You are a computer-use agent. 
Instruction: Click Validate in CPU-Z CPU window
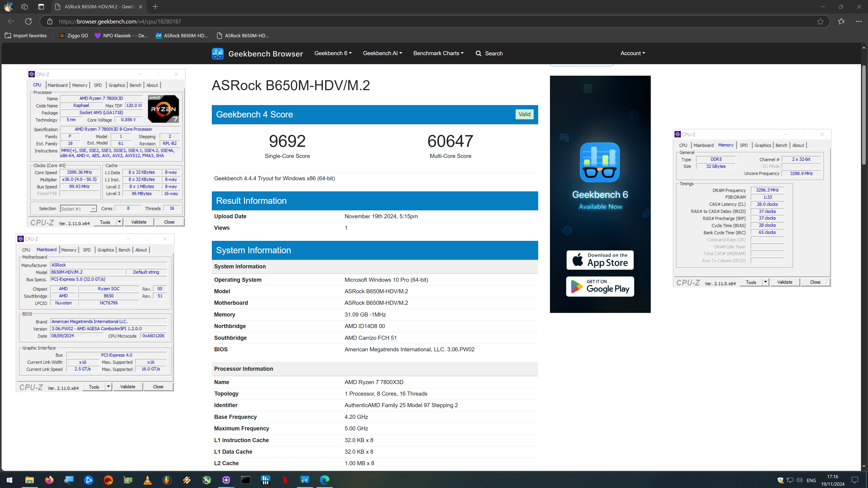coord(139,222)
